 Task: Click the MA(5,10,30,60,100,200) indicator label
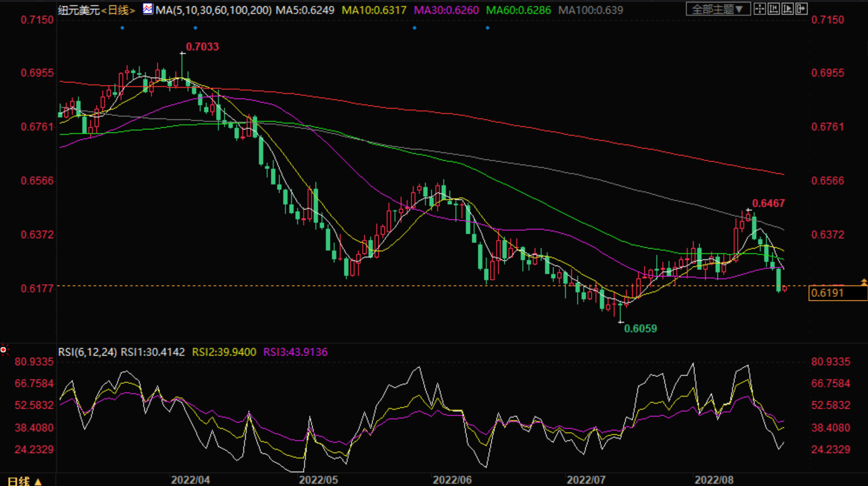tap(213, 10)
